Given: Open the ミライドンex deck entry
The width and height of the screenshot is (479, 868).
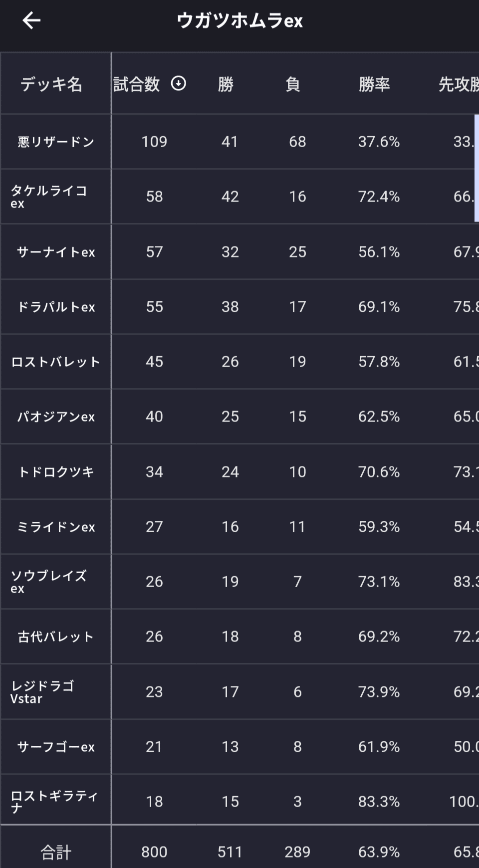Looking at the screenshot, I should coord(56,527).
